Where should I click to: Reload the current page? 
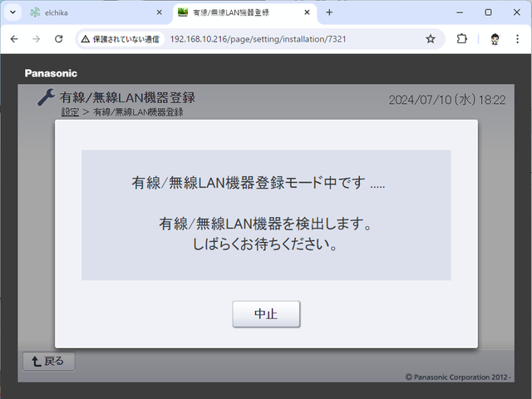[x=59, y=39]
